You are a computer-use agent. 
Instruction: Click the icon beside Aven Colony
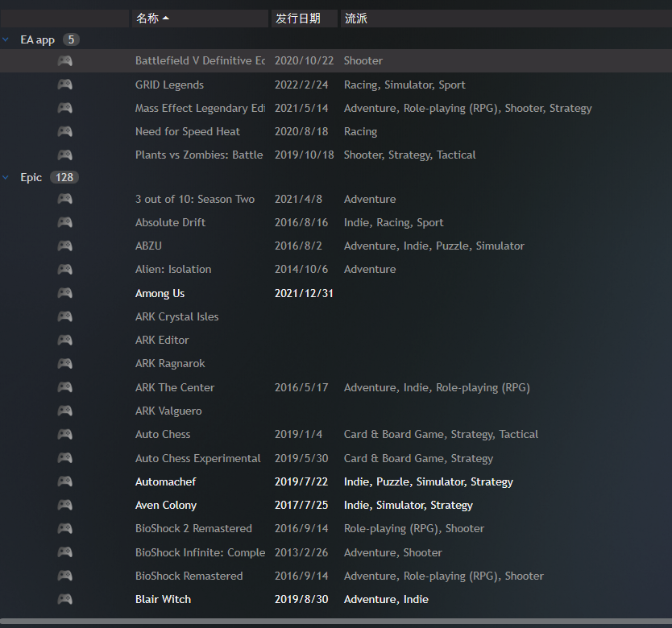64,505
